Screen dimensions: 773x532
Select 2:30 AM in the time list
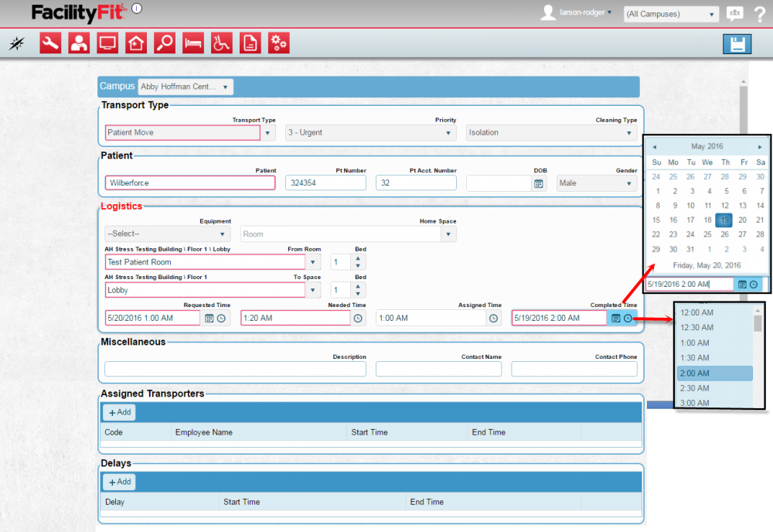click(693, 388)
